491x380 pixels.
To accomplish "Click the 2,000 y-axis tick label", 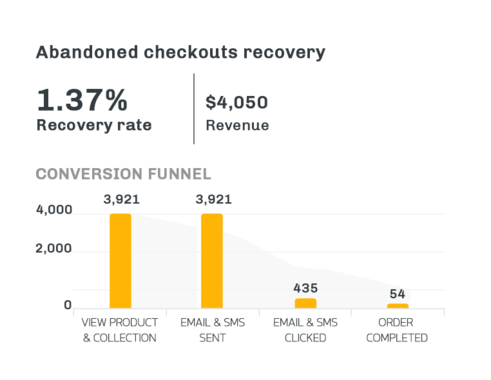I will click(54, 248).
